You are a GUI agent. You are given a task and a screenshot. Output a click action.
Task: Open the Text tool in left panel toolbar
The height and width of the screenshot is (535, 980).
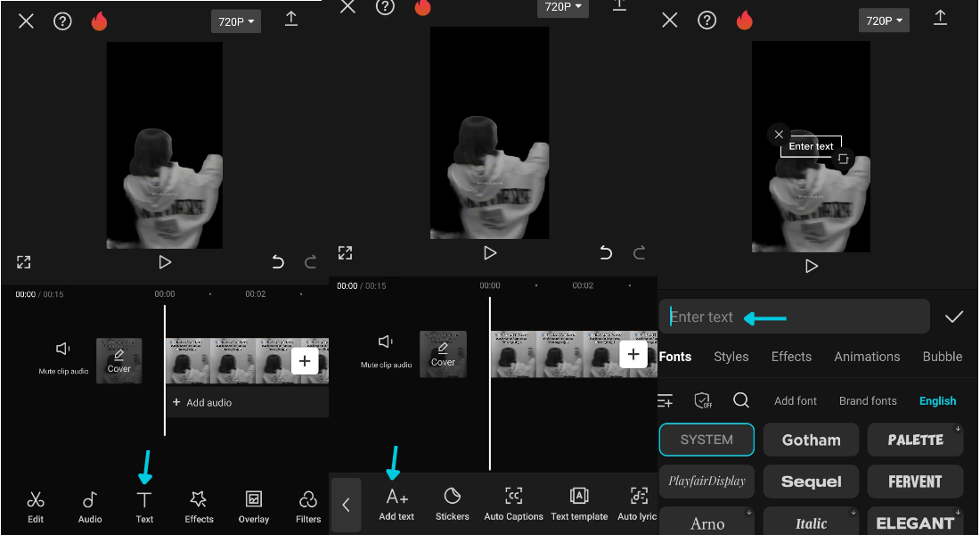click(x=144, y=506)
